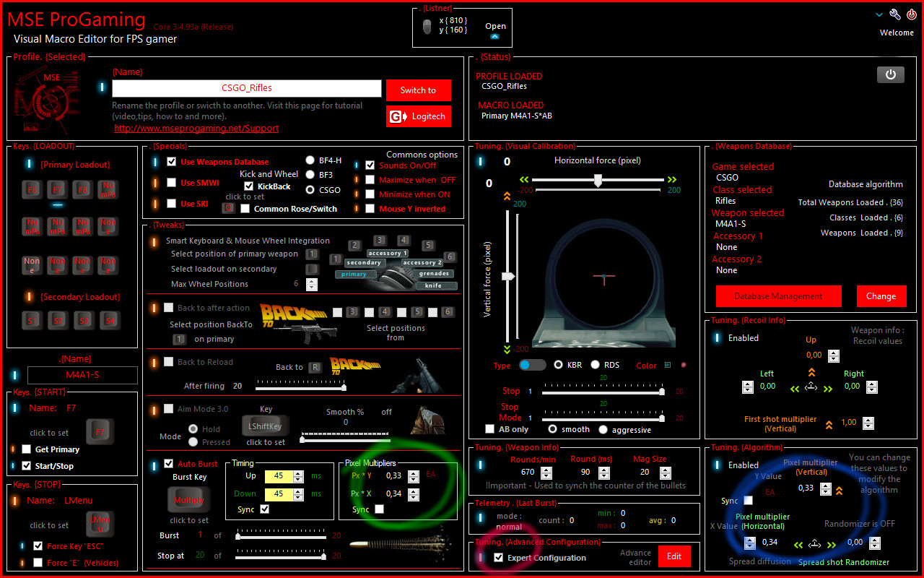This screenshot has width=924, height=578.
Task: Click the mouse icon in Listner panel
Action: (427, 27)
